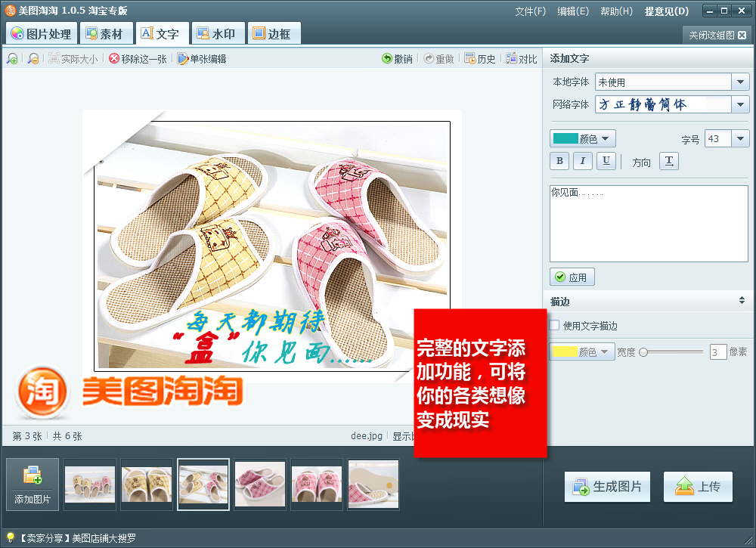The height and width of the screenshot is (548, 756).
Task: Switch to 水印 watermark tab
Action: point(217,34)
